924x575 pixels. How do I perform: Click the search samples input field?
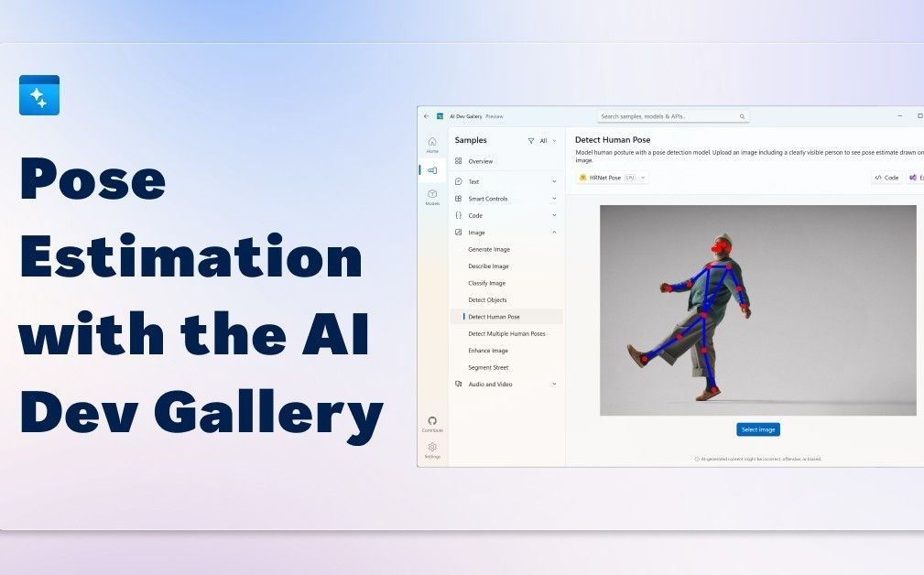click(672, 116)
